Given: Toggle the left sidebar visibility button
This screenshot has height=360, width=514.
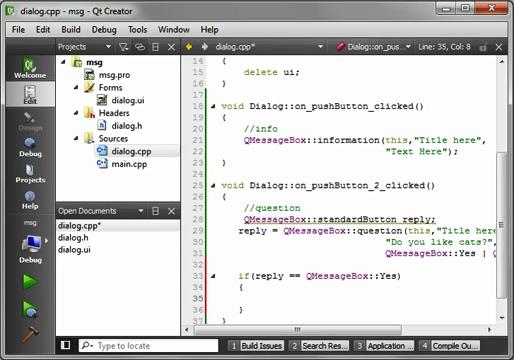Looking at the screenshot, I should tap(65, 345).
